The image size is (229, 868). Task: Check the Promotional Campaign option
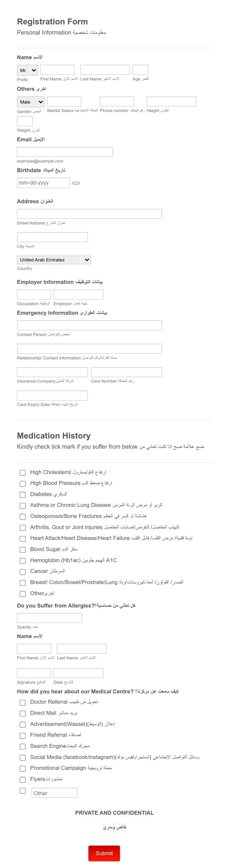22,769
